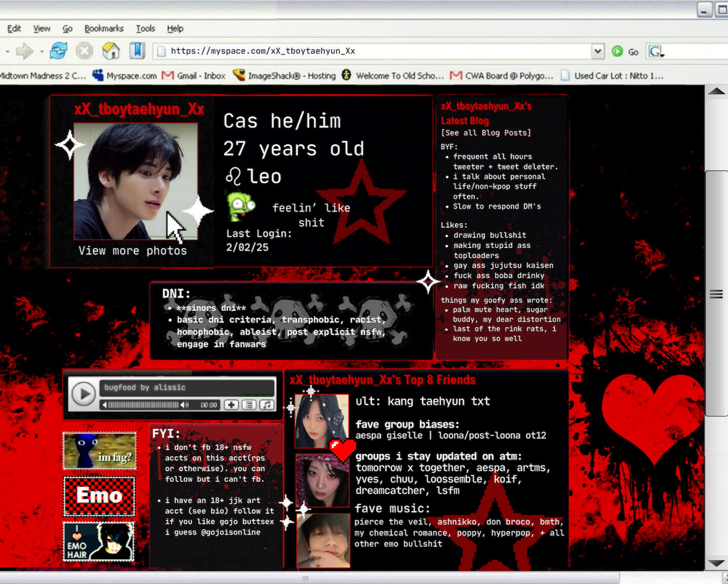Image resolution: width=728 pixels, height=584 pixels.
Task: Expand the forward button history arrow
Action: pyautogui.click(x=42, y=52)
